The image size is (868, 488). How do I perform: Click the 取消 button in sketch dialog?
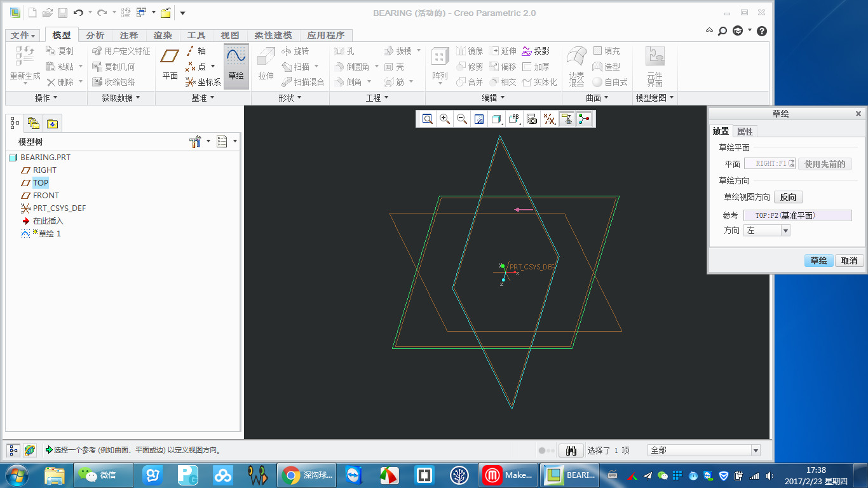tap(850, 261)
